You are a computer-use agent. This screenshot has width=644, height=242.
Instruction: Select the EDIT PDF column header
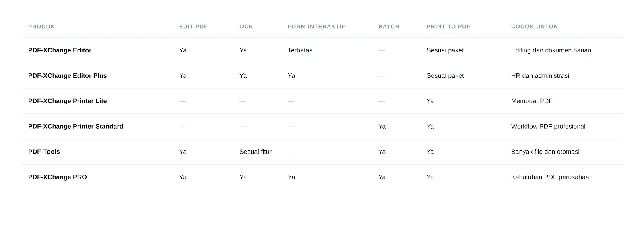(193, 27)
